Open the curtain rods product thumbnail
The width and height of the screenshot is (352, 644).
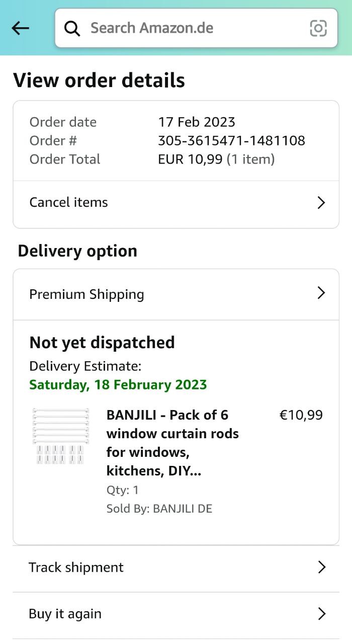pyautogui.click(x=60, y=436)
